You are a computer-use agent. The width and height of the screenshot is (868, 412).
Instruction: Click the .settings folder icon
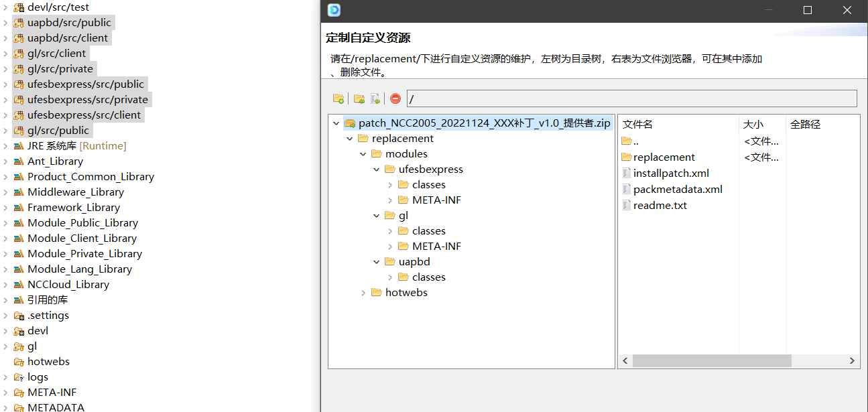pos(19,316)
